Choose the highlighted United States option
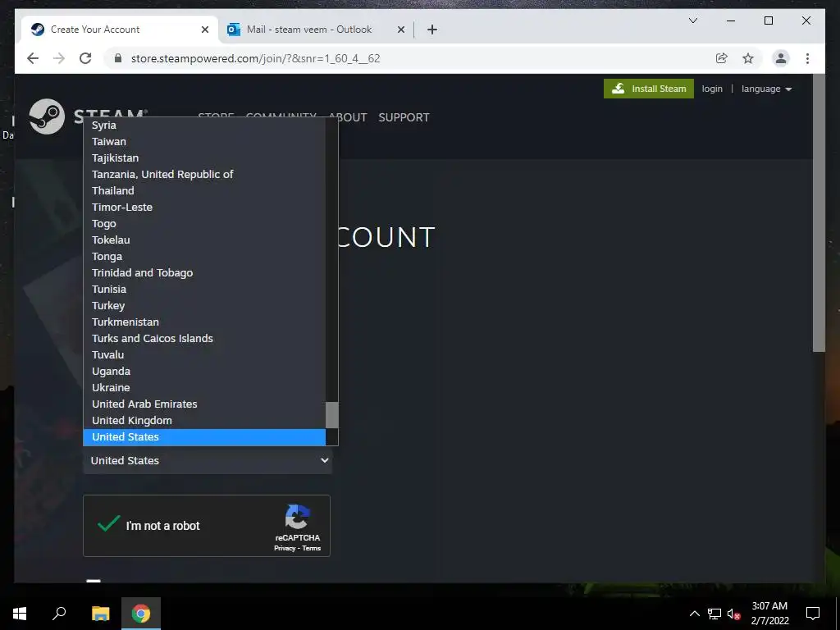 204,437
